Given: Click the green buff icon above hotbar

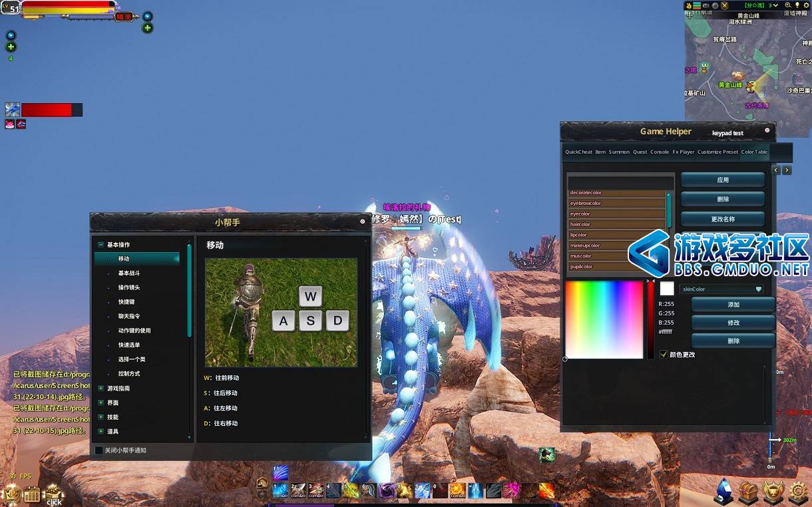Looking at the screenshot, I should pyautogui.click(x=547, y=455).
